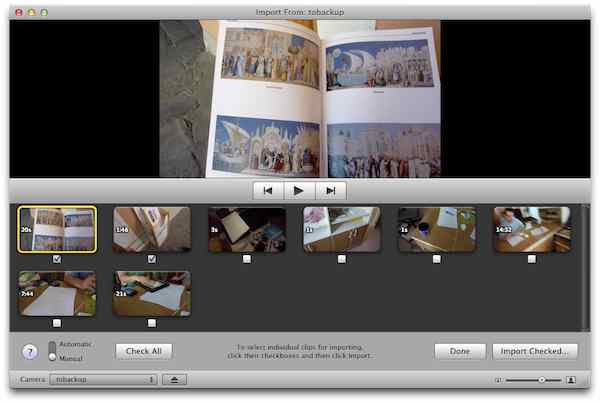600x403 pixels.
Task: Select the 7:44 clip thumbnail
Action: coord(57,294)
